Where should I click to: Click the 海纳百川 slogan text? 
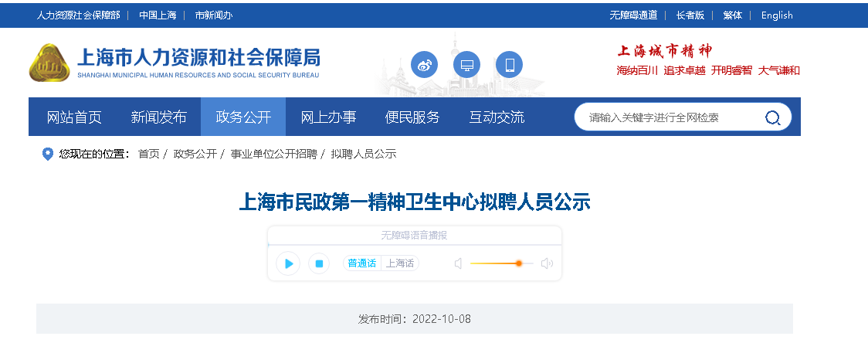tap(637, 70)
